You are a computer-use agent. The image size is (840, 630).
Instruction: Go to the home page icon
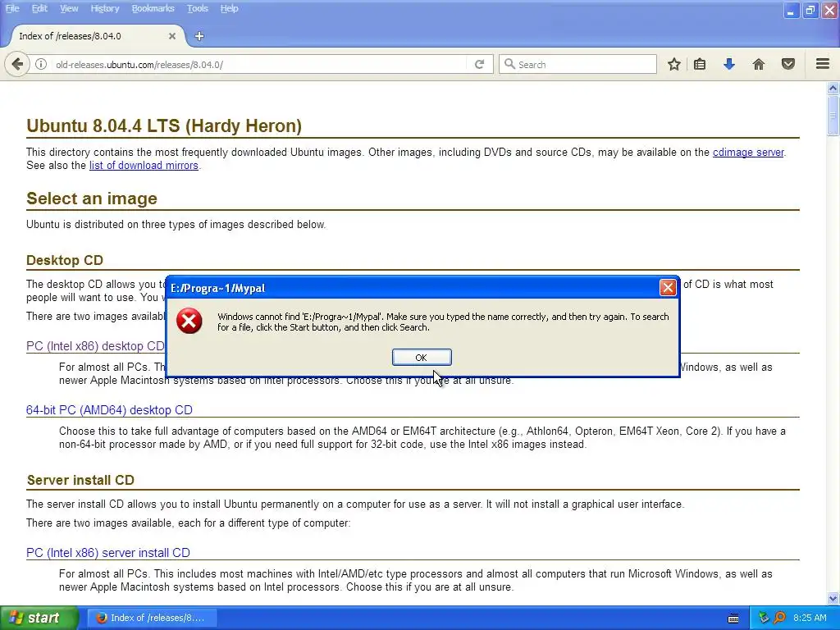(x=759, y=64)
